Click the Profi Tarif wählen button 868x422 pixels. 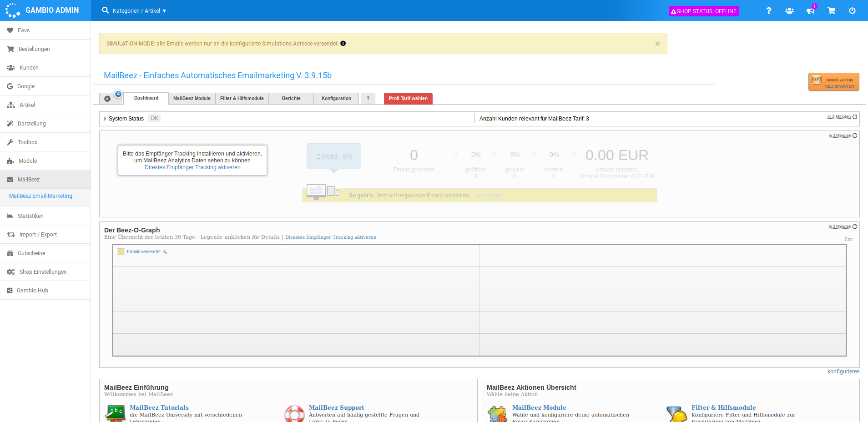coord(408,99)
